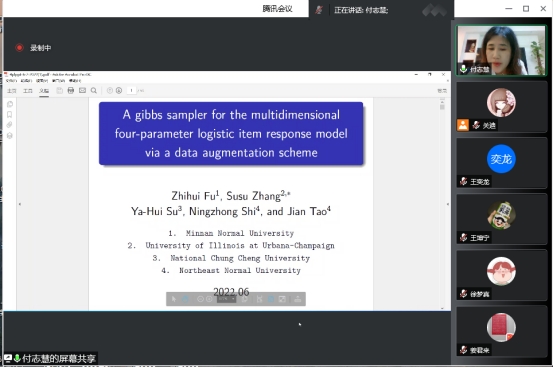The image size is (554, 368).
Task: Toggle full screen mode in floating toolbar
Action: (x=282, y=299)
